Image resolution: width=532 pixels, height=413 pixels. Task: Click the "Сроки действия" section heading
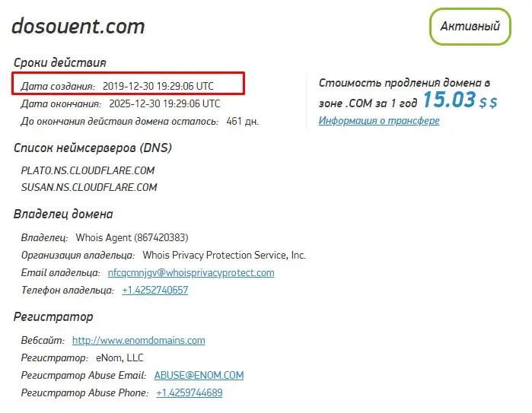point(60,63)
